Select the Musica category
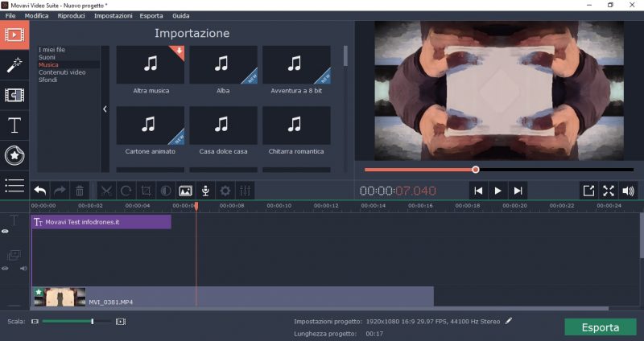644x341 pixels. pos(48,65)
